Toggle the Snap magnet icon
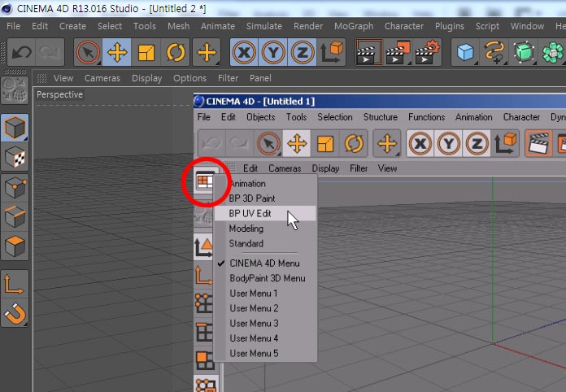 click(15, 313)
